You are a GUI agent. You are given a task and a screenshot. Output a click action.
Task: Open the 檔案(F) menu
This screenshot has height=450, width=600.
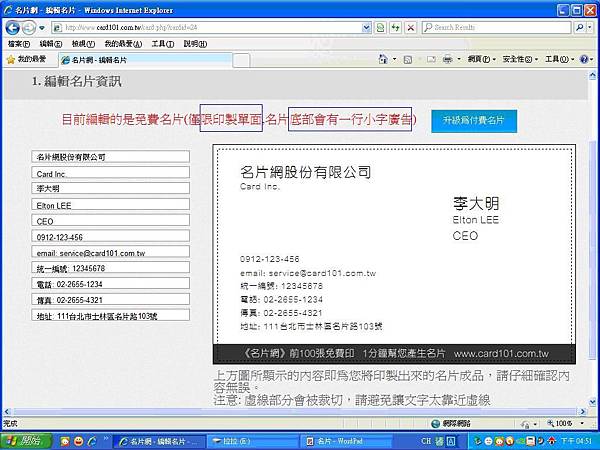point(19,44)
